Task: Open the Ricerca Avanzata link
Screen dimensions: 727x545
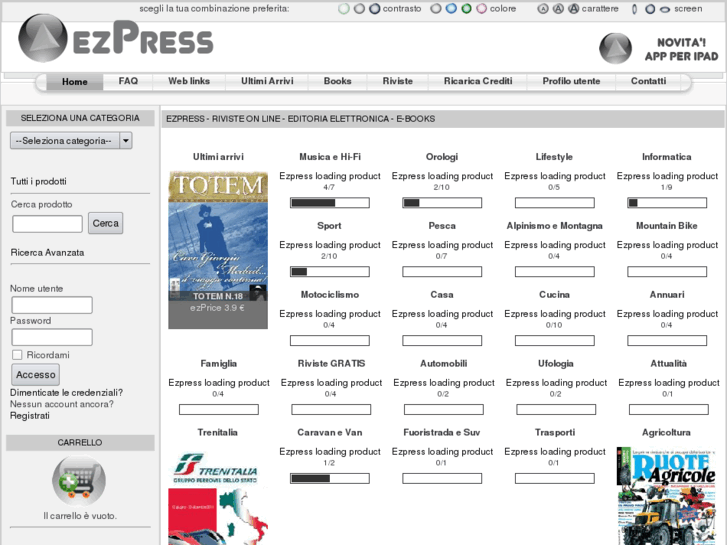Action: [47, 253]
